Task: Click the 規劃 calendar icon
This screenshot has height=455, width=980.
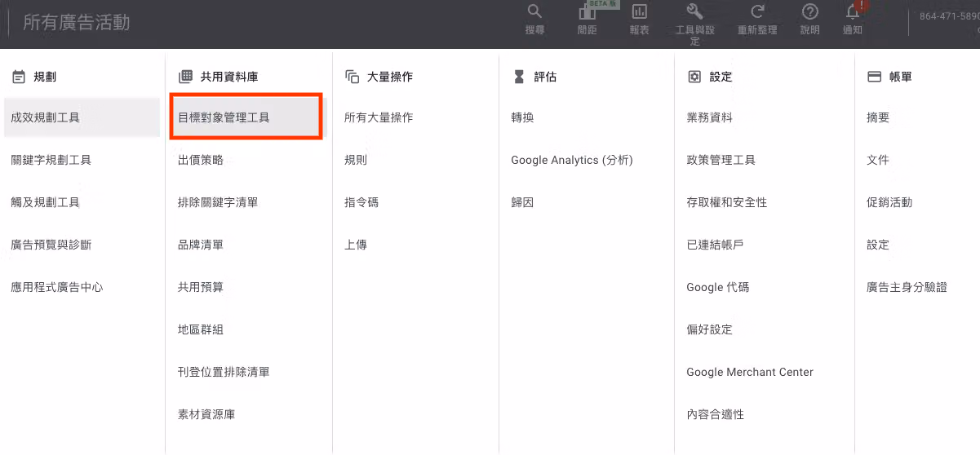Action: (x=18, y=77)
